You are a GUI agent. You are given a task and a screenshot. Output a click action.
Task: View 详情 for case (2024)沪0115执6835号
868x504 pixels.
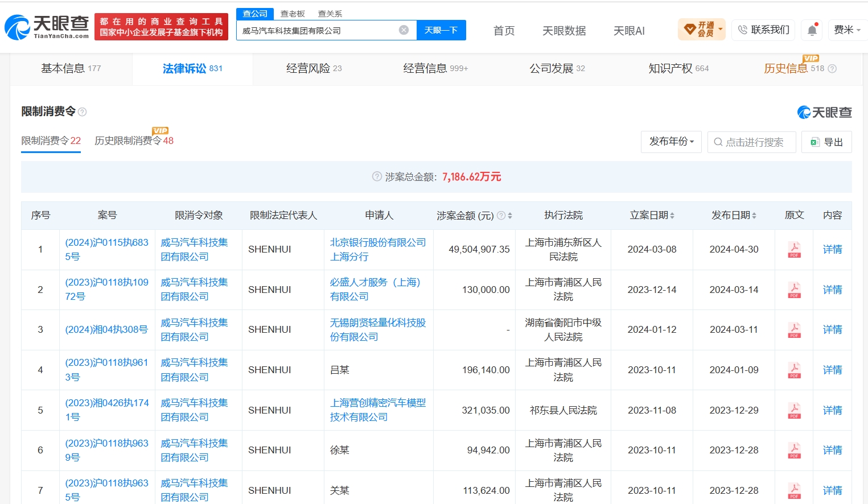832,249
